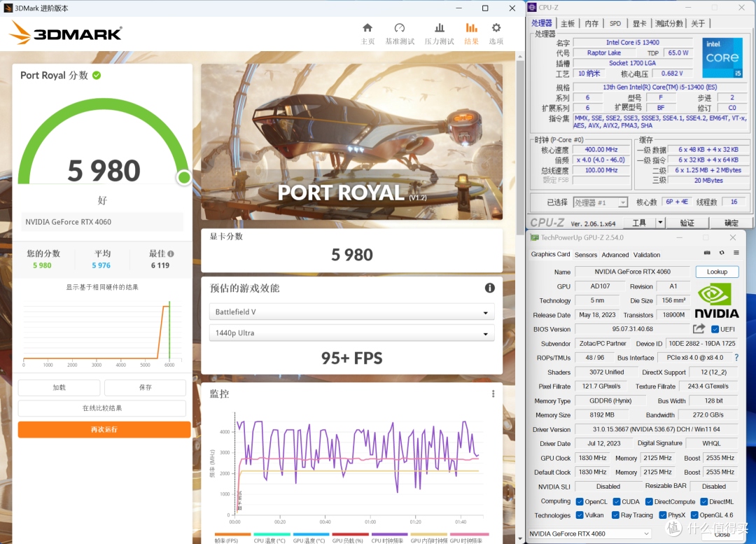Screen dimensions: 756x544
Task: Toggle the PhysX checkbox in GPU-Z
Action: coord(662,515)
